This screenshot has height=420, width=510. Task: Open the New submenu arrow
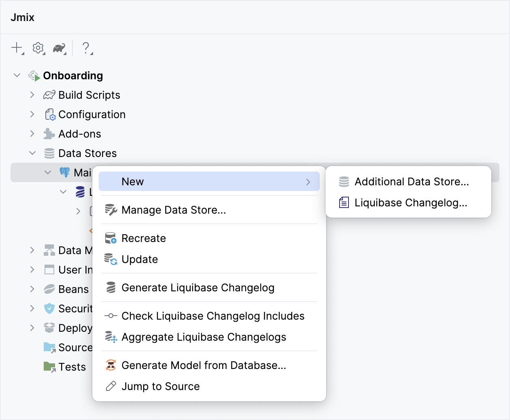(308, 182)
